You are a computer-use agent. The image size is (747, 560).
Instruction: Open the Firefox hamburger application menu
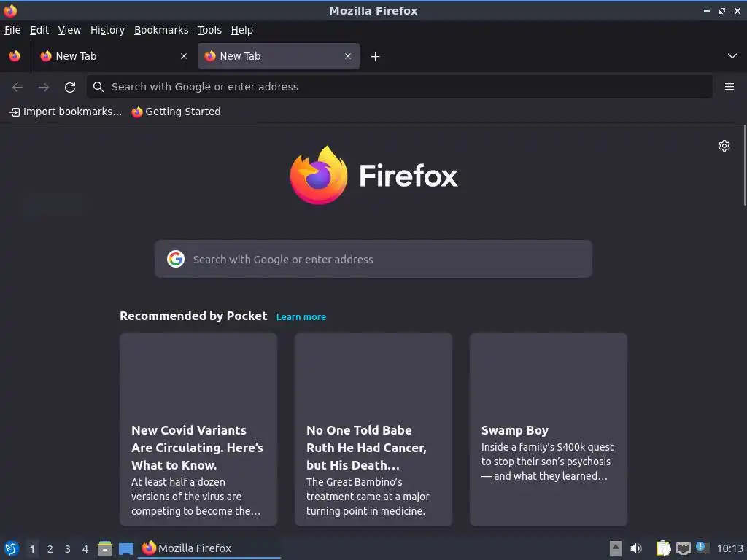tap(729, 87)
